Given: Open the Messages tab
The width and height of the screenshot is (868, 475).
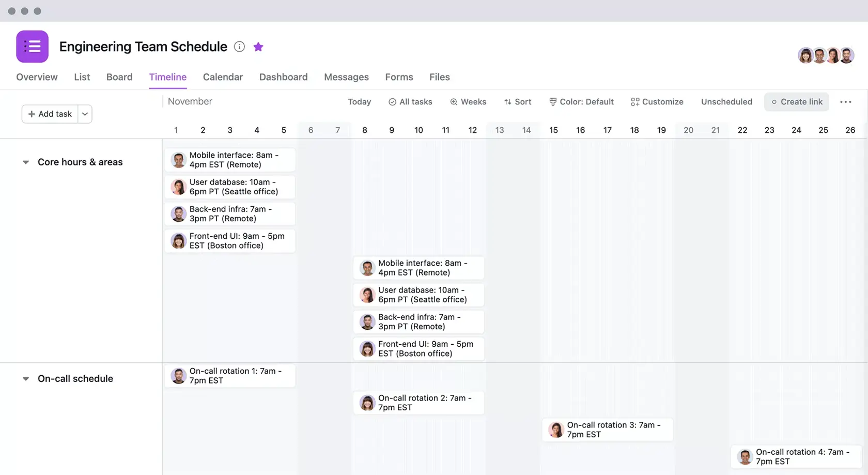Looking at the screenshot, I should pos(346,77).
